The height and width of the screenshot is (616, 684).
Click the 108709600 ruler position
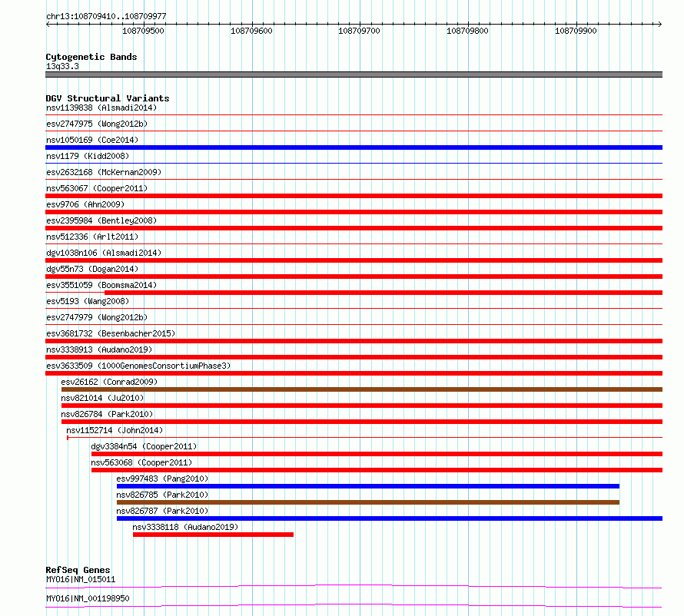(x=251, y=31)
